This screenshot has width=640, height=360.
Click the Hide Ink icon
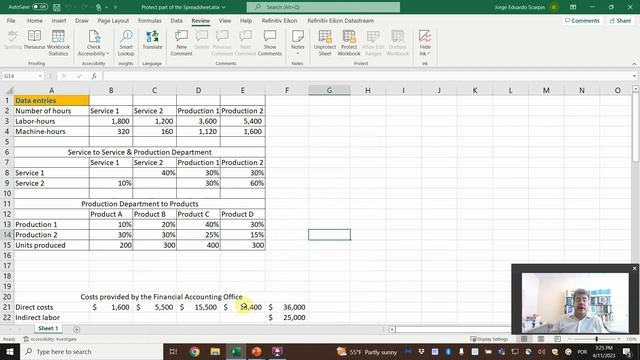(425, 37)
